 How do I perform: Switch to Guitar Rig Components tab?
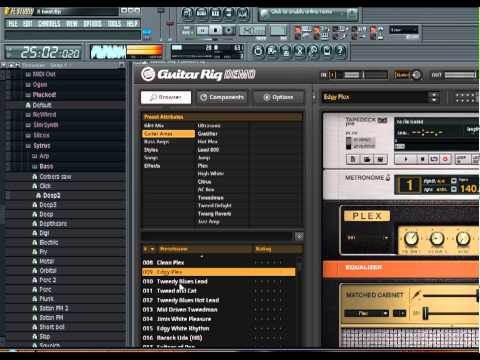[222, 97]
